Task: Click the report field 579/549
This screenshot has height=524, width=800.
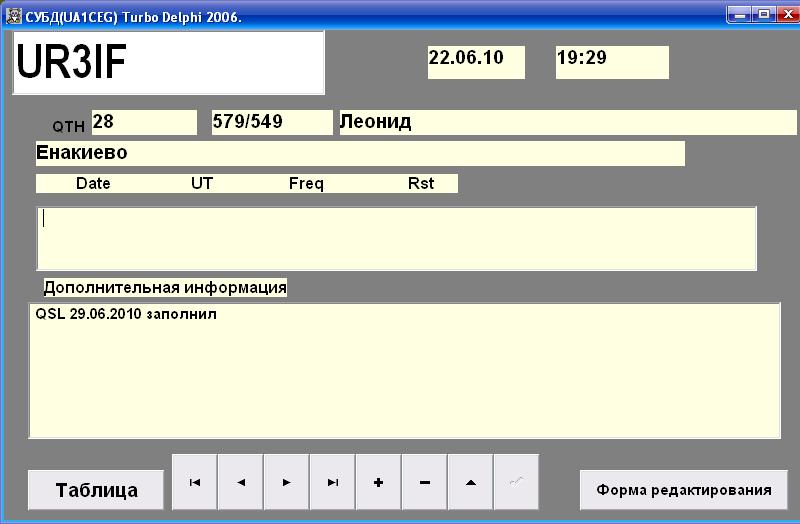Action: (x=272, y=122)
